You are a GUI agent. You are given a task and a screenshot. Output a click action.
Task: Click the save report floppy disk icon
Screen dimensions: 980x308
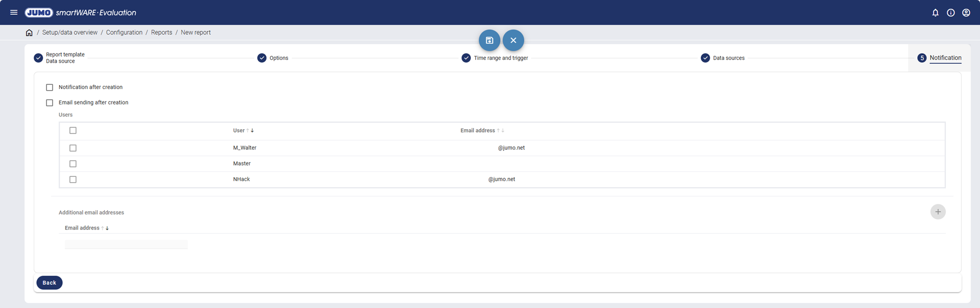point(489,40)
